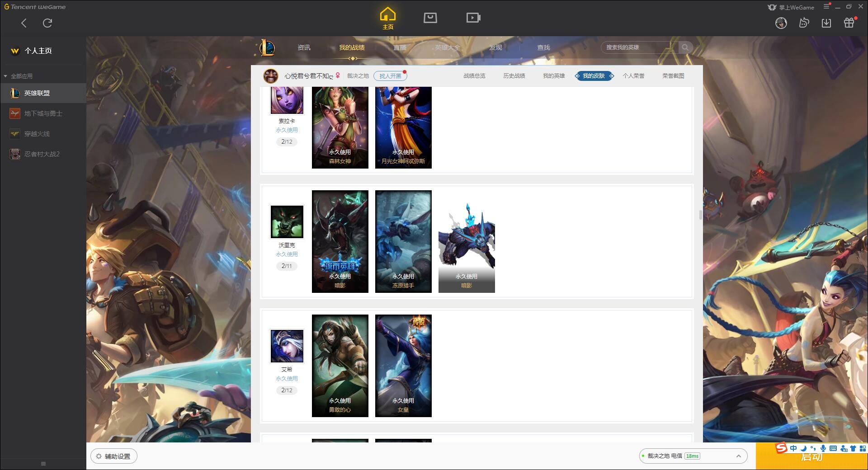The height and width of the screenshot is (470, 868).
Task: Open the store bag icon in top bar
Action: pos(430,18)
